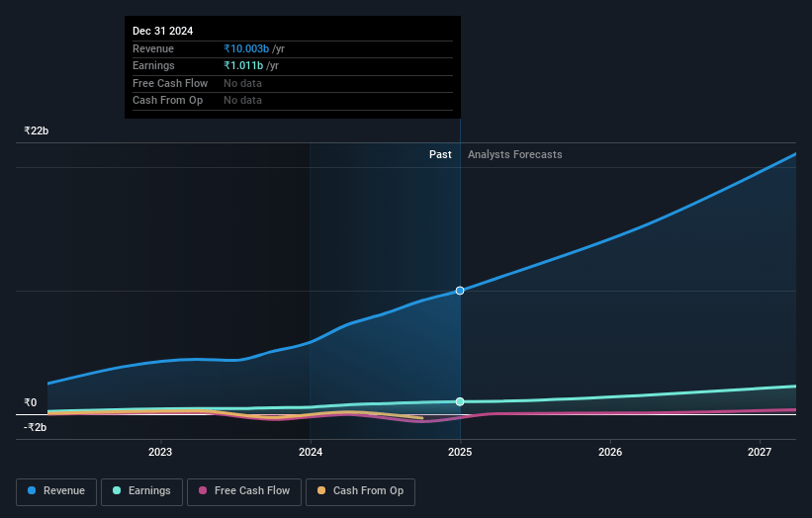
Task: Click the ₹10.003b revenue value in tooltip
Action: coord(246,48)
